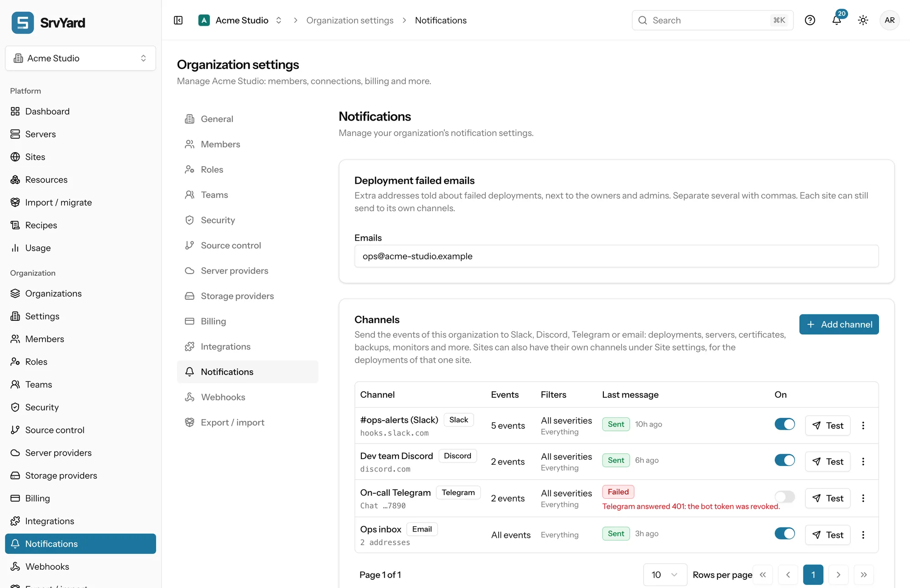910x588 pixels.
Task: Open the Acme Studio breadcrumb chevron switcher
Action: [278, 20]
